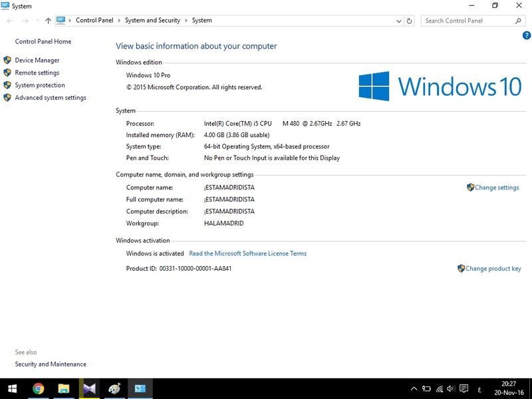Click the computer icon in address bar
532x399 pixels.
61,21
